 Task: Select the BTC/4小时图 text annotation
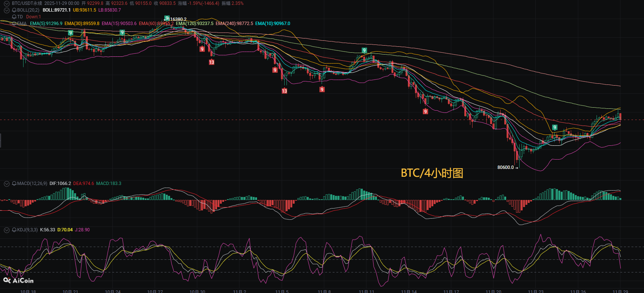tap(432, 173)
